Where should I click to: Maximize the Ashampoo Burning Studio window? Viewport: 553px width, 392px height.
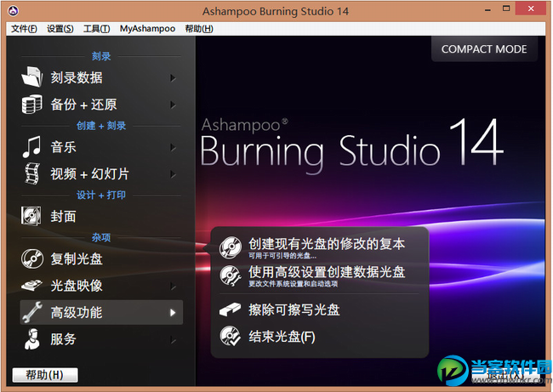tap(506, 9)
